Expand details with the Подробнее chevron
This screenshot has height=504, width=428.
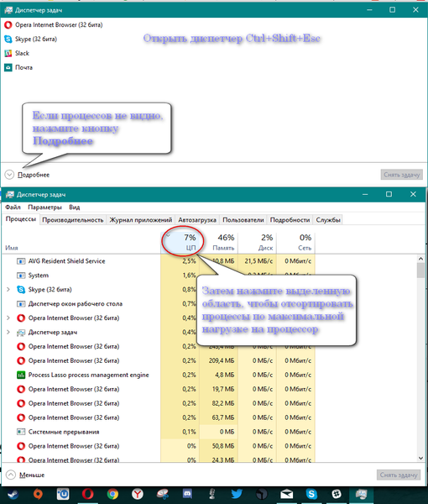coord(9,175)
